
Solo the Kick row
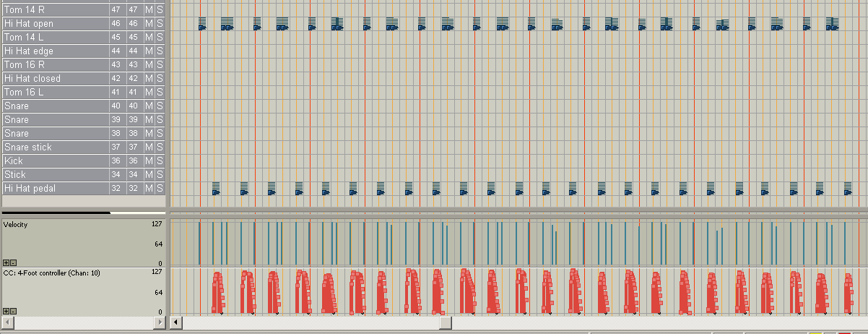tap(160, 160)
